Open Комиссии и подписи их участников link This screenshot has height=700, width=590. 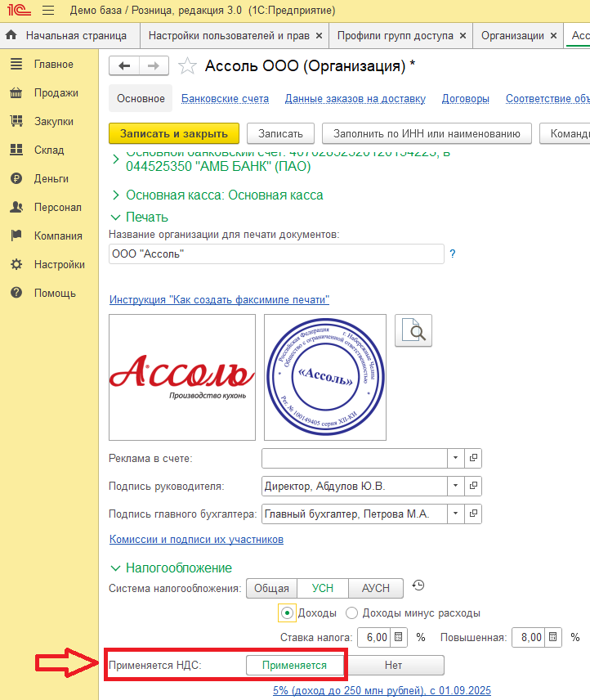[196, 540]
